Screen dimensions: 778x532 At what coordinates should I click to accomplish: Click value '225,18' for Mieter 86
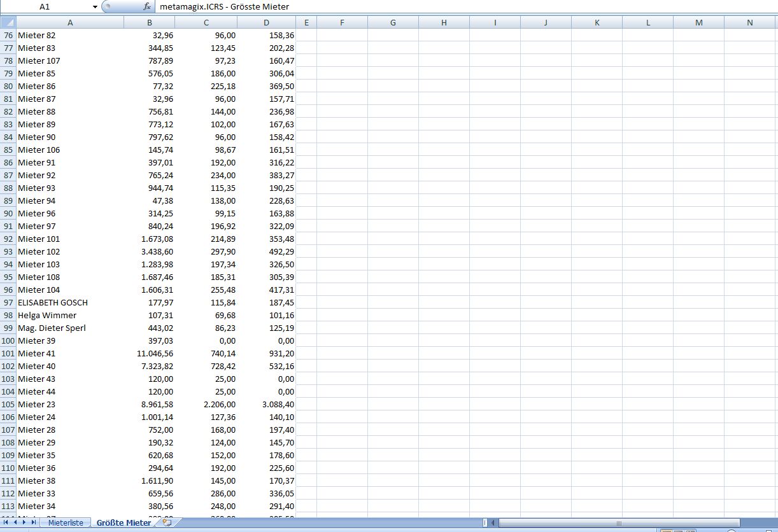223,86
